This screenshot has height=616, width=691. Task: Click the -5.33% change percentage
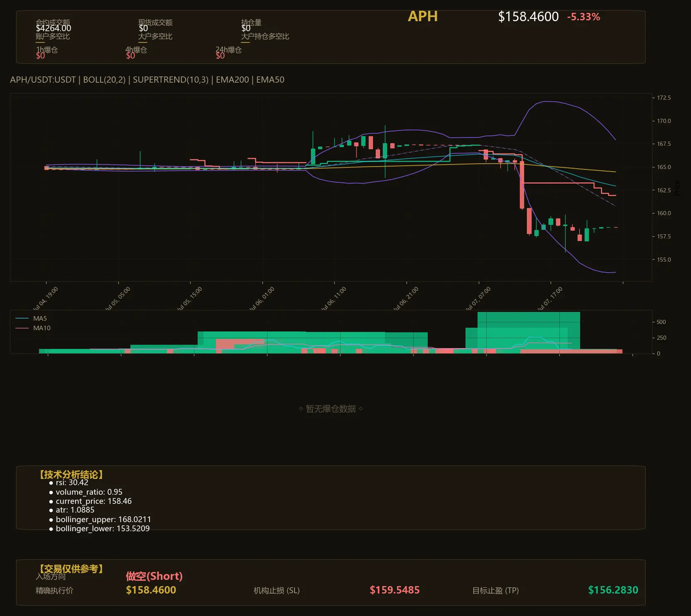(x=583, y=17)
